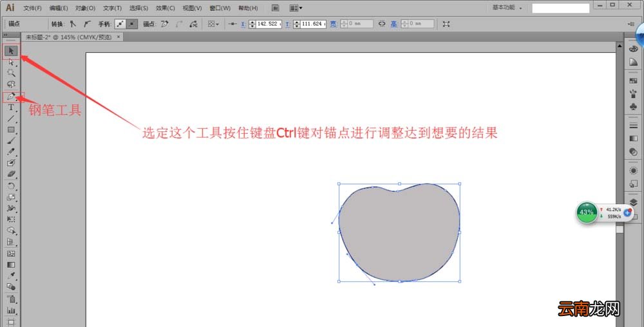Select the Blend tool
The width and height of the screenshot is (644, 327).
click(x=11, y=287)
